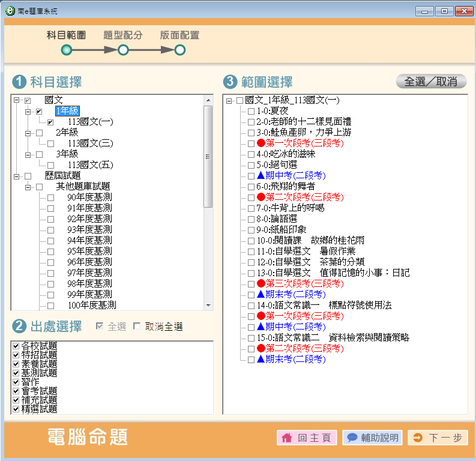Image resolution: width=476 pixels, height=461 pixels.
Task: Select 11-0:自學選文 暑假作業 row
Action: click(x=306, y=252)
